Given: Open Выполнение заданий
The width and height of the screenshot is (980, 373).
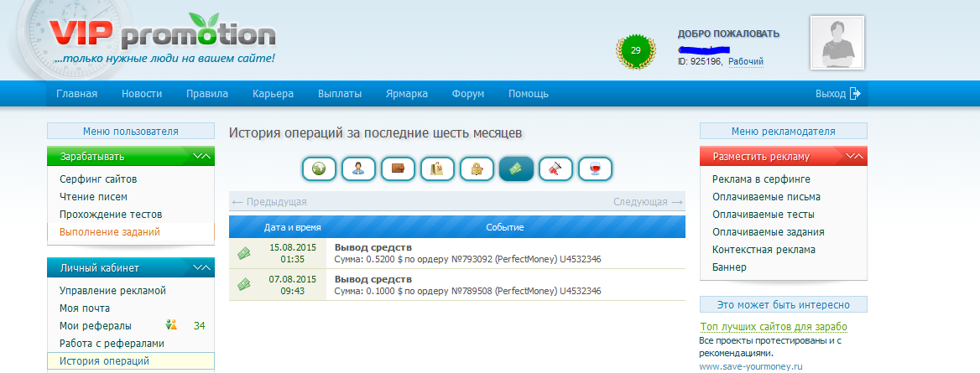Looking at the screenshot, I should point(109,232).
